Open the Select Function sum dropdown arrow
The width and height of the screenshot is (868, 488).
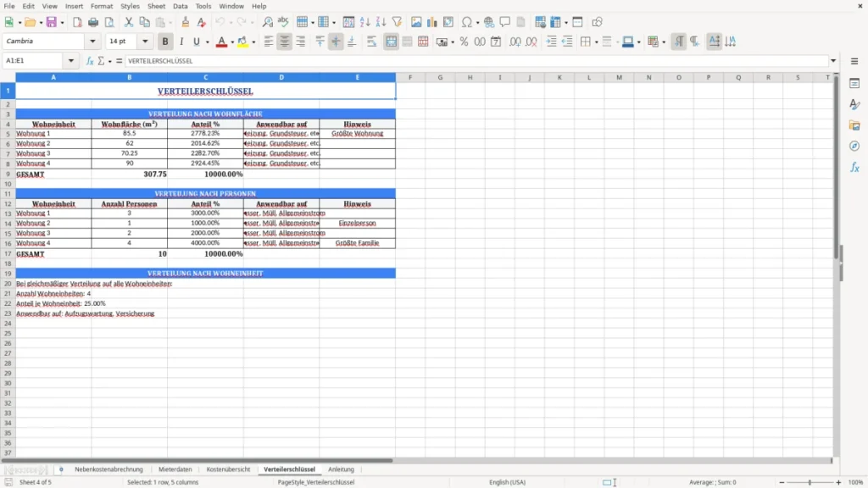pyautogui.click(x=109, y=61)
